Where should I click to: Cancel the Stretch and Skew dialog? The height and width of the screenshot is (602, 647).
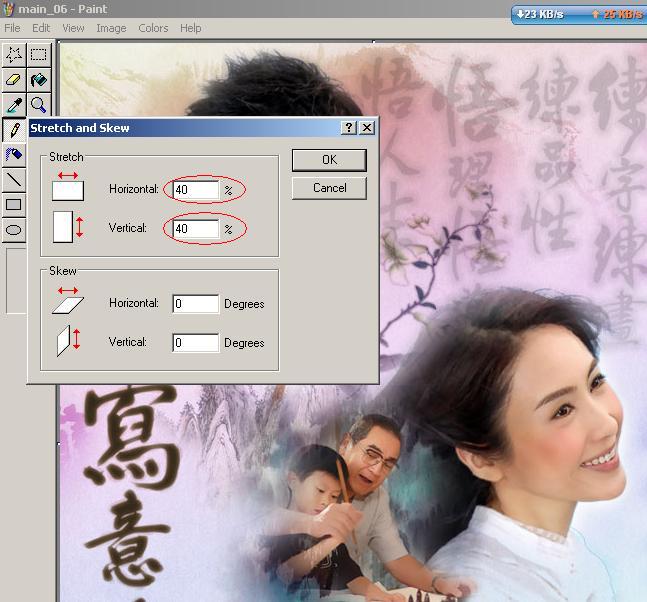point(329,188)
